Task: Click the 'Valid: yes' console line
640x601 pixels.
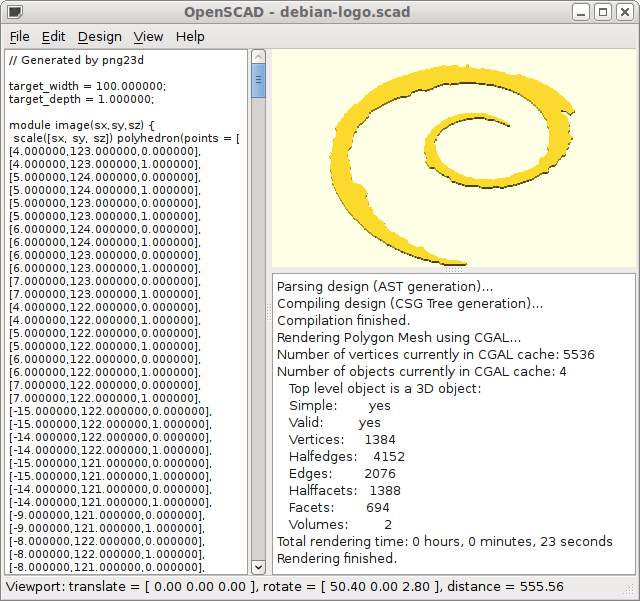Action: click(x=334, y=423)
